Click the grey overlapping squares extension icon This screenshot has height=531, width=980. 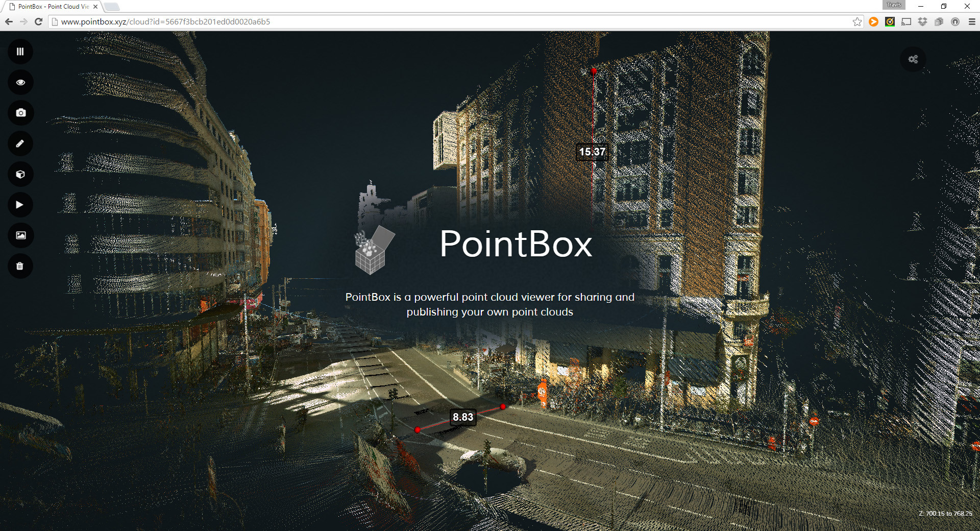coord(939,21)
